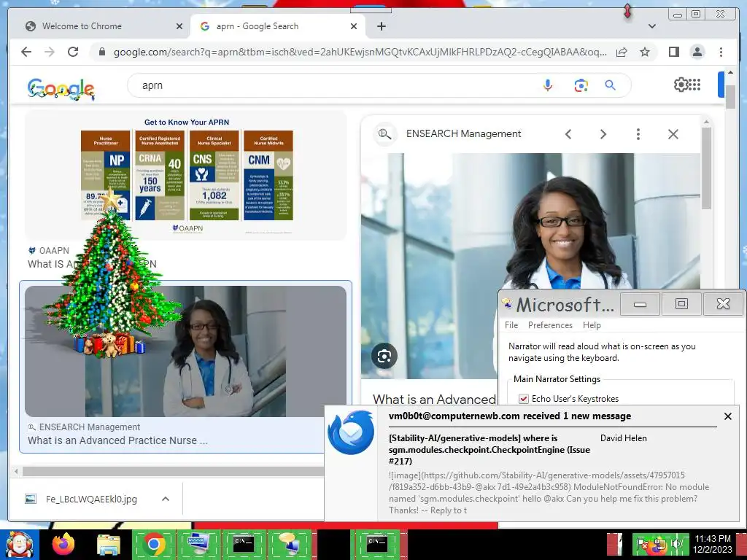This screenshot has width=747, height=560.
Task: Open Firefox from taskbar
Action: (63, 544)
